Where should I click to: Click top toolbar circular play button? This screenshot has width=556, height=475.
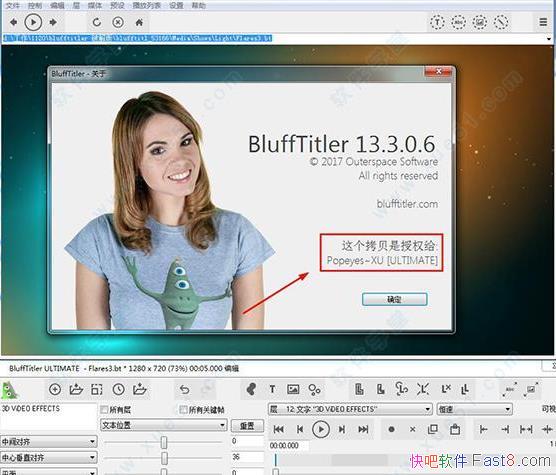(33, 22)
